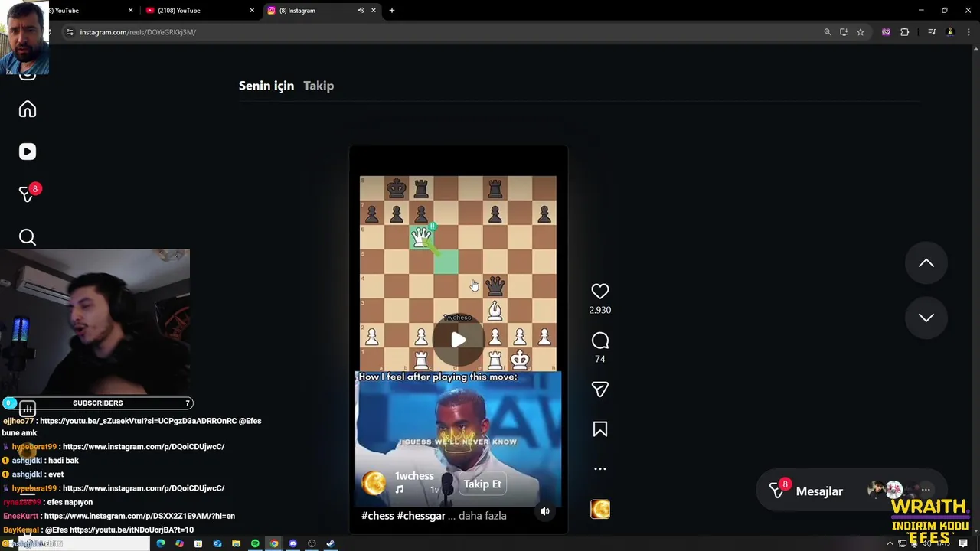Open Chrome profile avatar
This screenshot has width=980, height=551.
click(950, 32)
